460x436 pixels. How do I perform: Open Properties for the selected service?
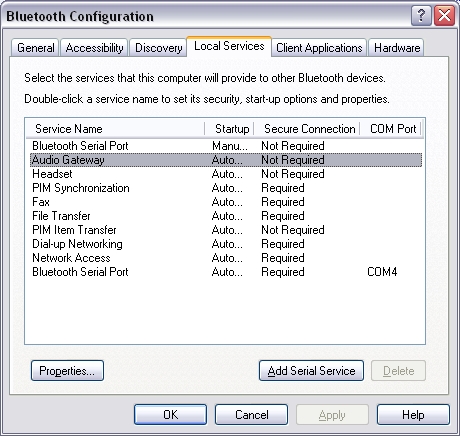(x=67, y=370)
